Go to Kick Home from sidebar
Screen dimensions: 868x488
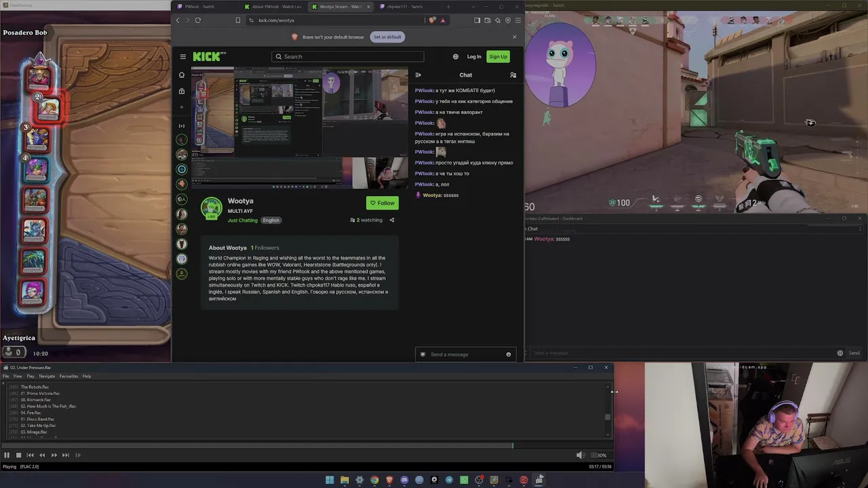click(182, 75)
